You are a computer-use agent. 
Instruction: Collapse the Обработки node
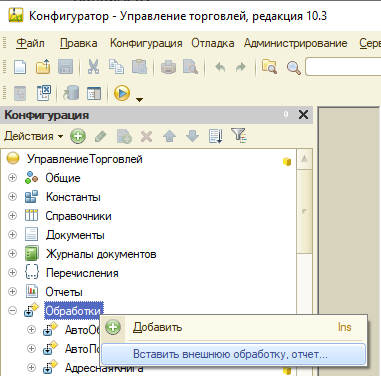[x=12, y=311]
